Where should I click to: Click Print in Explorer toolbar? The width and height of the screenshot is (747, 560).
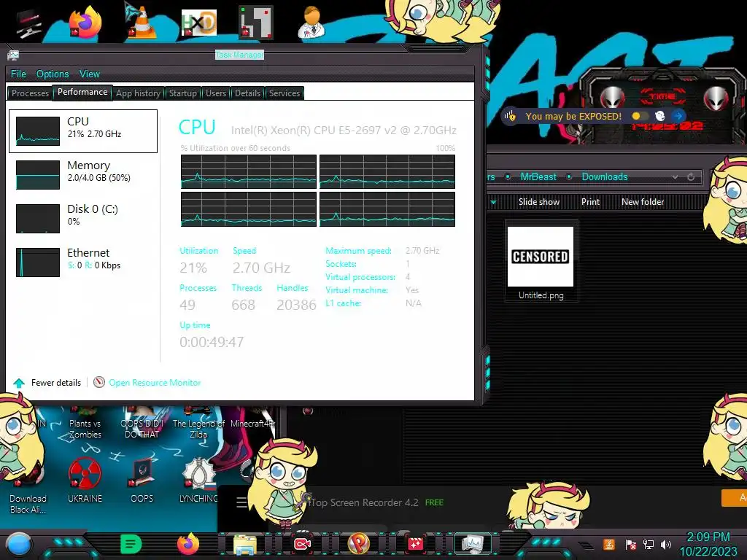click(x=590, y=202)
